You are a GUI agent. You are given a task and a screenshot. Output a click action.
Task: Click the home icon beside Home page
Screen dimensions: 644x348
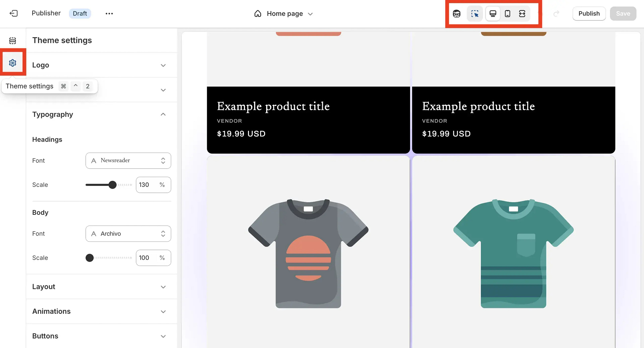pyautogui.click(x=258, y=13)
